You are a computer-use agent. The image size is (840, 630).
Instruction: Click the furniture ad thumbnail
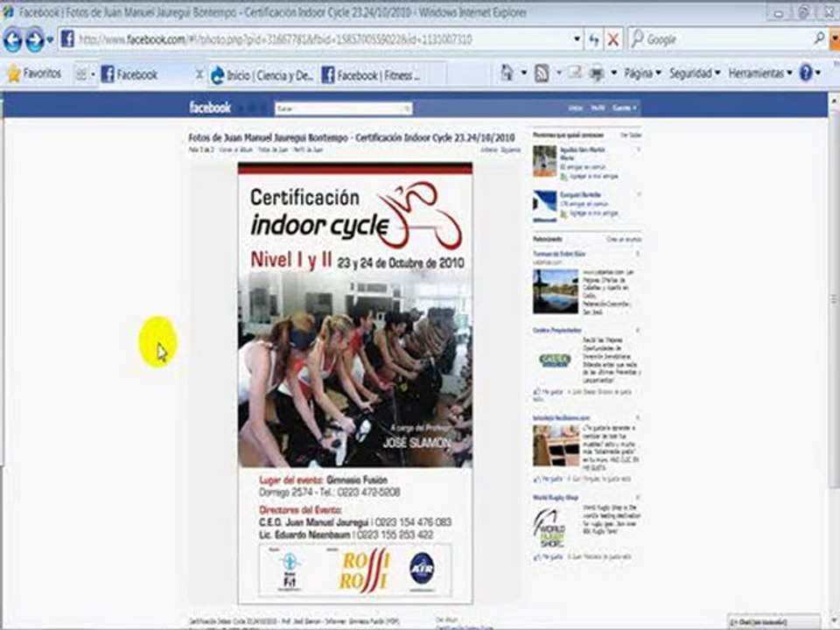(x=556, y=444)
